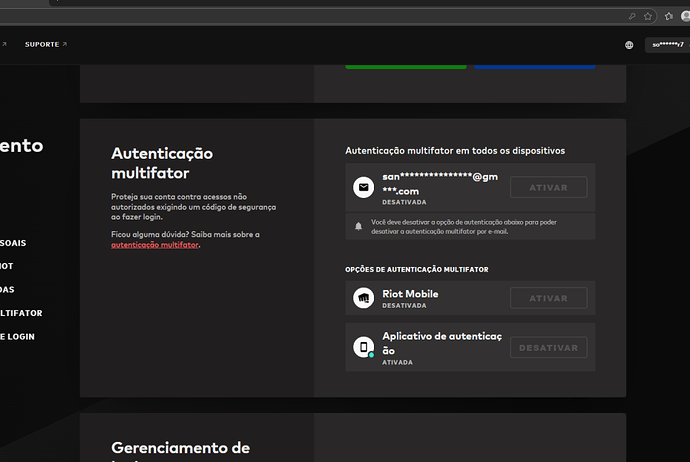
Task: Click the password key icon in address bar
Action: 632,16
